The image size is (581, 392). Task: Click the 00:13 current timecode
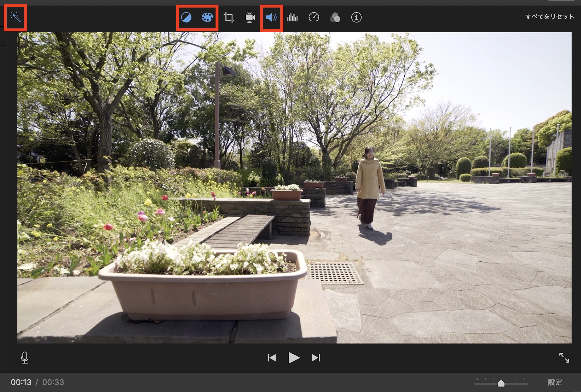tap(21, 382)
